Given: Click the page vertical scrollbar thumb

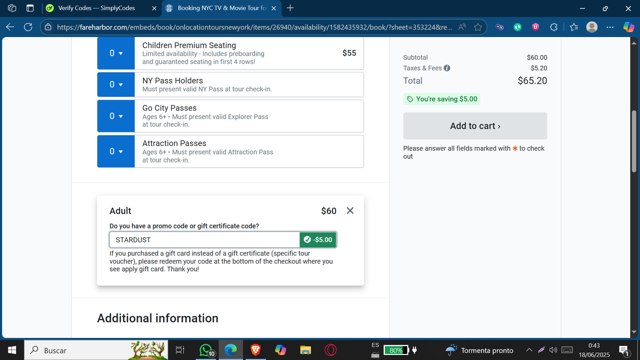Looking at the screenshot, I should pos(634,141).
